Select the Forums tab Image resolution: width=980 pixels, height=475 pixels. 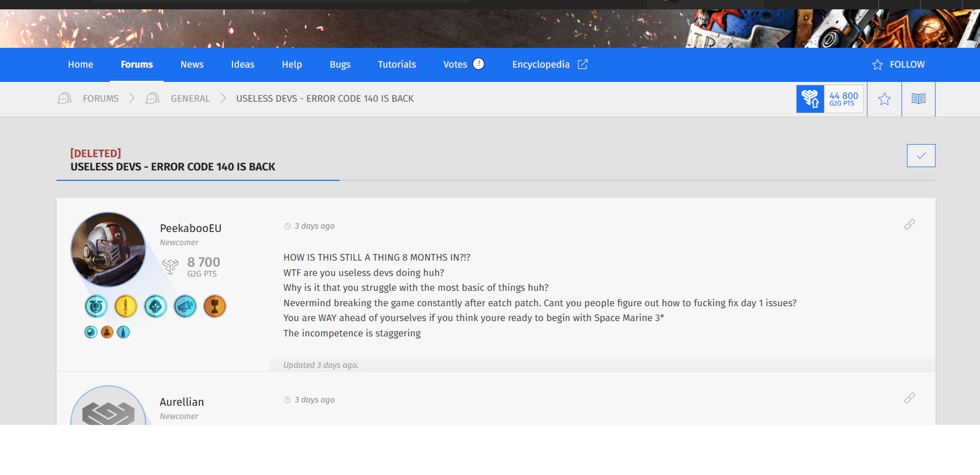pos(137,64)
